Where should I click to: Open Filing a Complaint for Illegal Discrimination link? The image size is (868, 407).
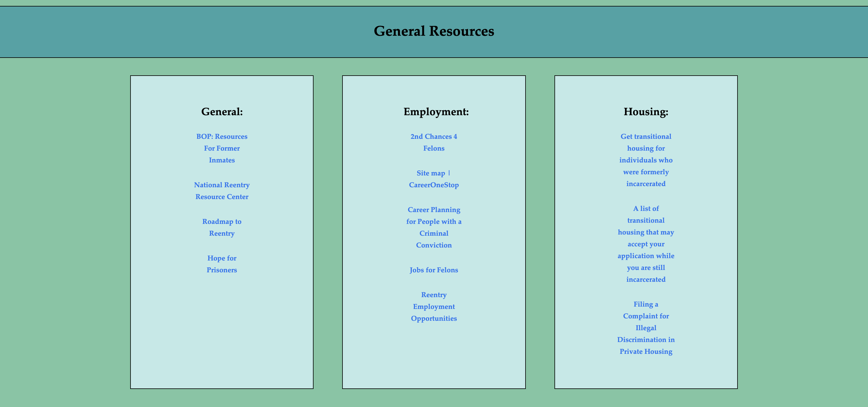point(646,328)
